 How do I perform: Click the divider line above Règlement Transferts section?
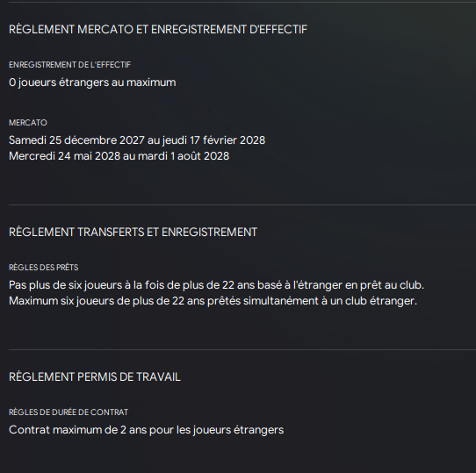point(242,205)
